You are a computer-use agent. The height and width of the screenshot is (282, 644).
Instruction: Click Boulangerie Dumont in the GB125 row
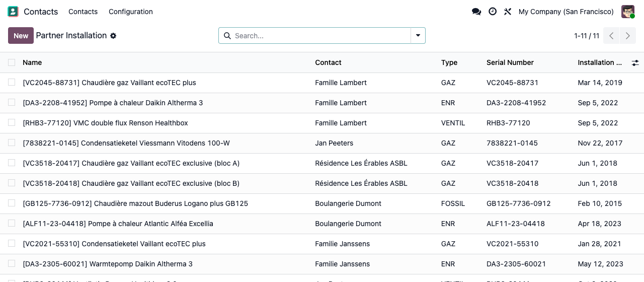pos(348,203)
